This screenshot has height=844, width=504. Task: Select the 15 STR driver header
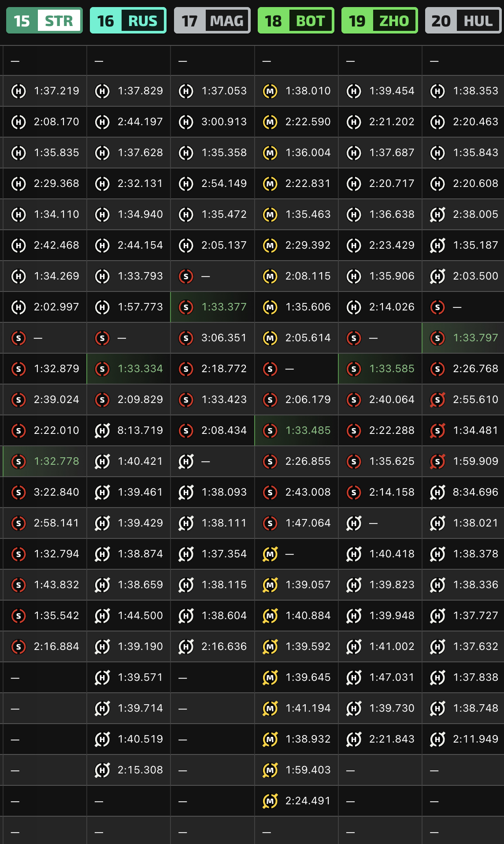(44, 20)
